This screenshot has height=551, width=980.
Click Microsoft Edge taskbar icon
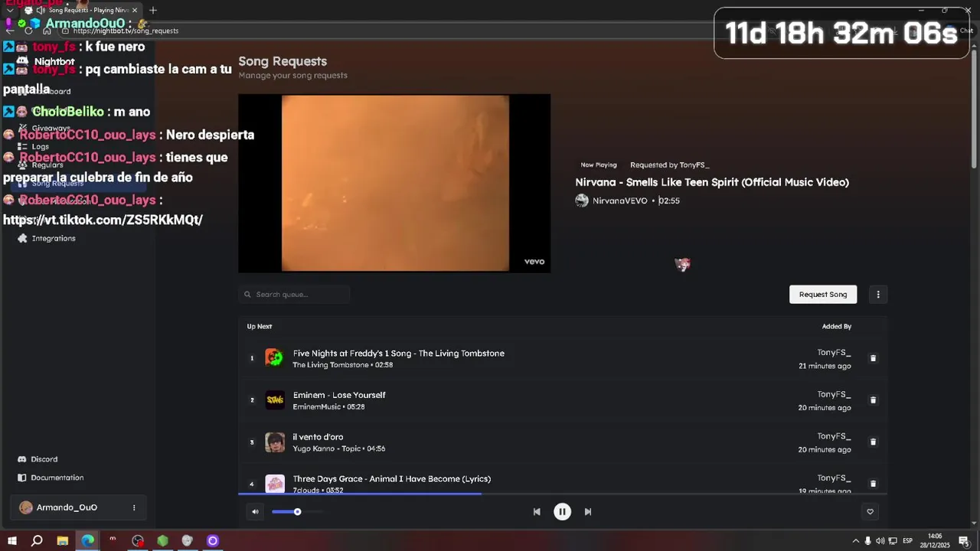pyautogui.click(x=88, y=541)
